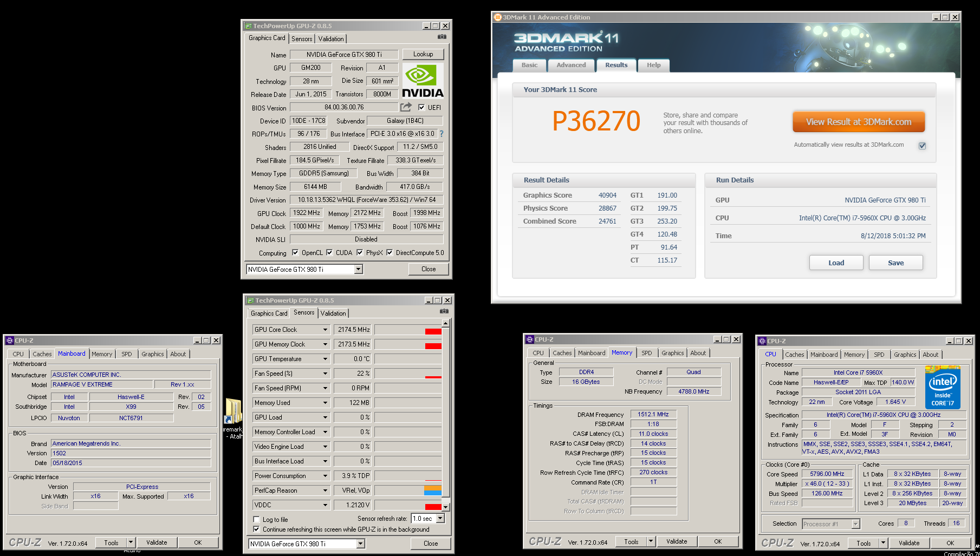
Task: Click the 3DMark 11 title bar orange app icon
Action: 498,17
